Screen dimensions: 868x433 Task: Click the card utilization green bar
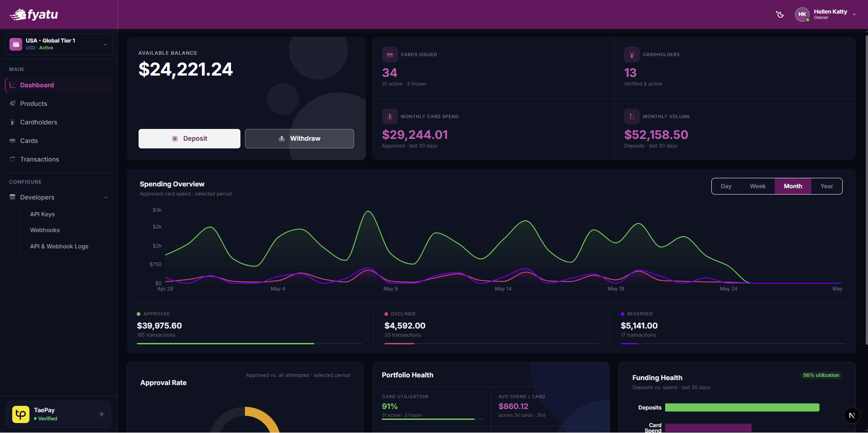pos(428,419)
